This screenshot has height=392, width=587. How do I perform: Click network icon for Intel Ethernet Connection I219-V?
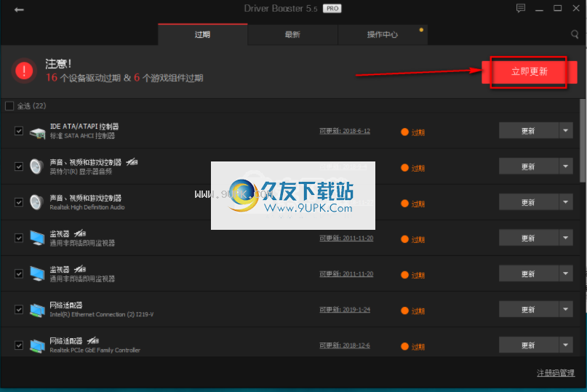37,310
